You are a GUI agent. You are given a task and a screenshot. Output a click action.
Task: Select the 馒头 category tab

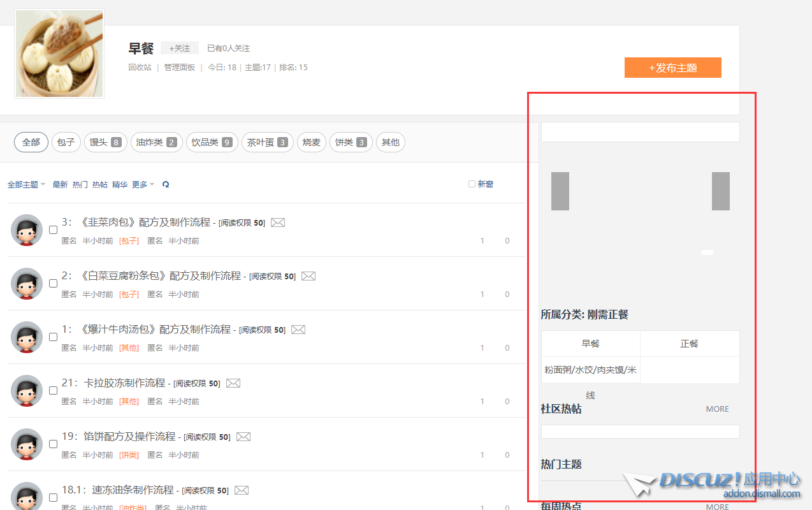tap(105, 142)
